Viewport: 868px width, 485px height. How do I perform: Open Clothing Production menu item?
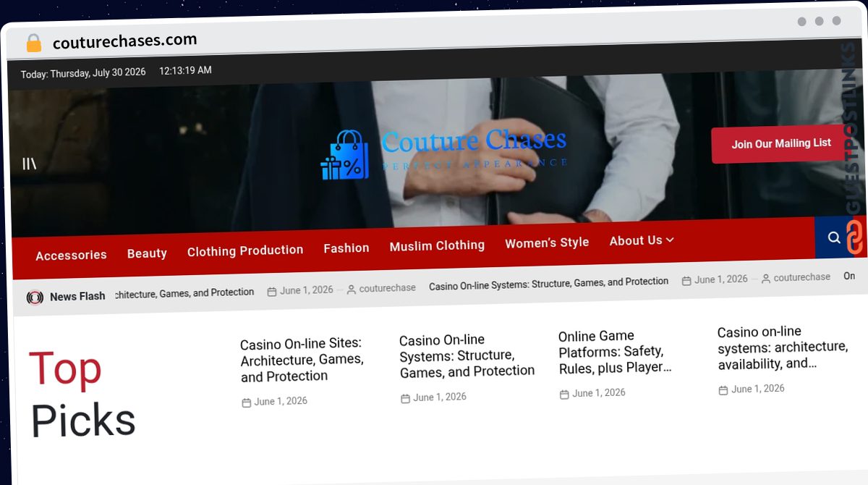245,250
